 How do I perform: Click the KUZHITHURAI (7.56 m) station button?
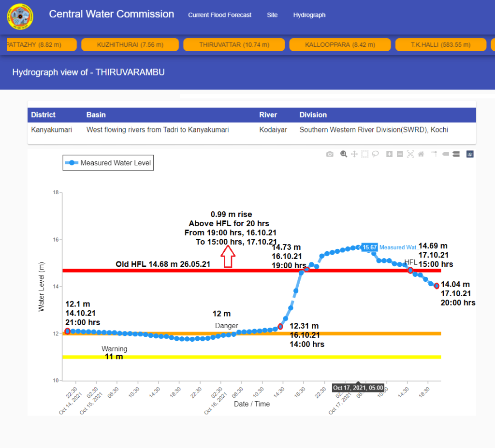130,45
